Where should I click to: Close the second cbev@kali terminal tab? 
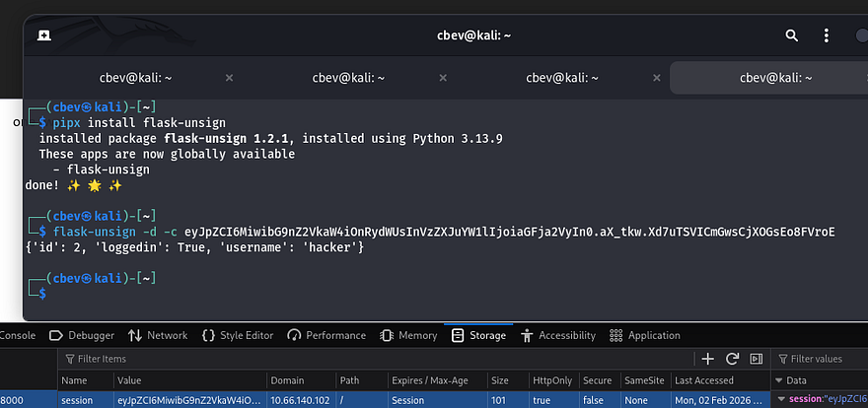click(442, 78)
